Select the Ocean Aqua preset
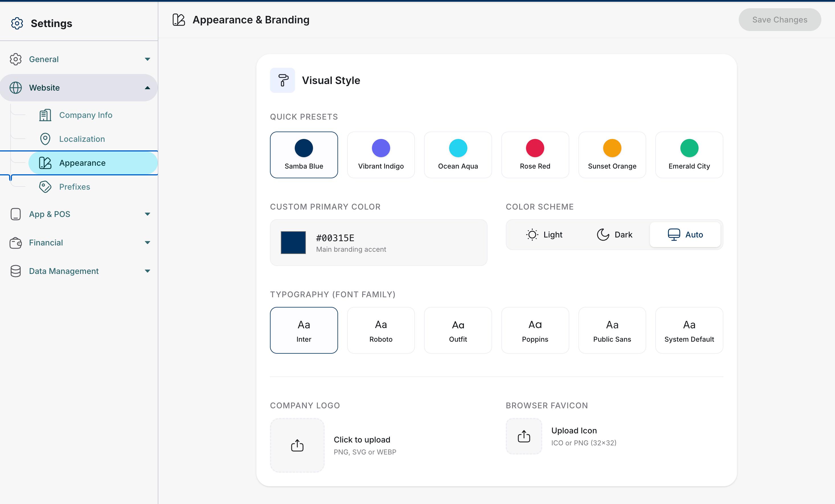 click(458, 155)
